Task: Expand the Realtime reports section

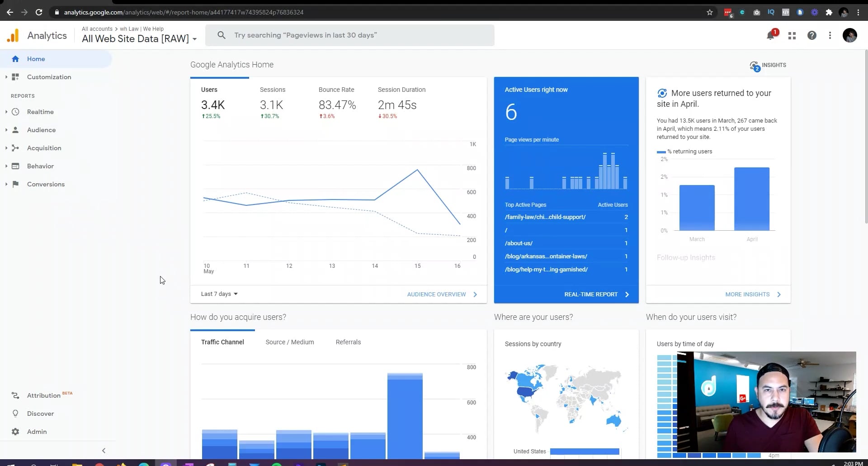Action: coord(6,112)
